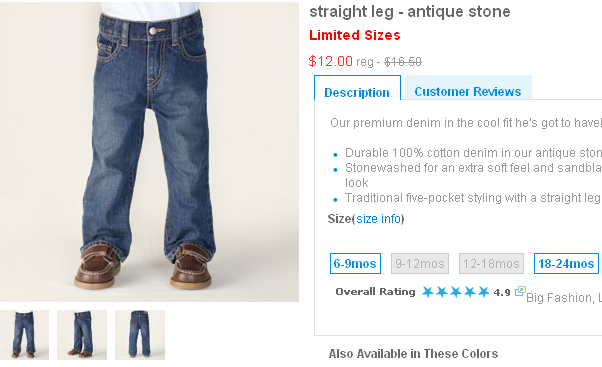
Task: Select the 18-24mos size option
Action: point(566,263)
